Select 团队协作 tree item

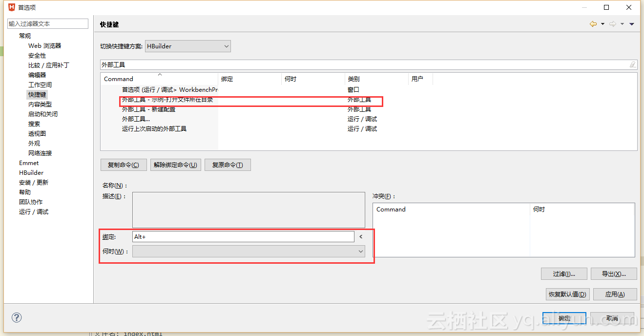(31, 202)
